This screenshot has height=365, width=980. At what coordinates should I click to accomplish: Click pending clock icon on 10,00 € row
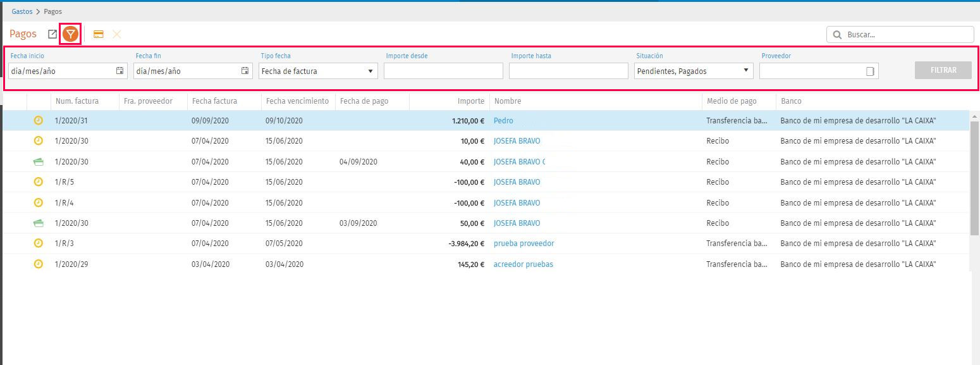(x=38, y=141)
